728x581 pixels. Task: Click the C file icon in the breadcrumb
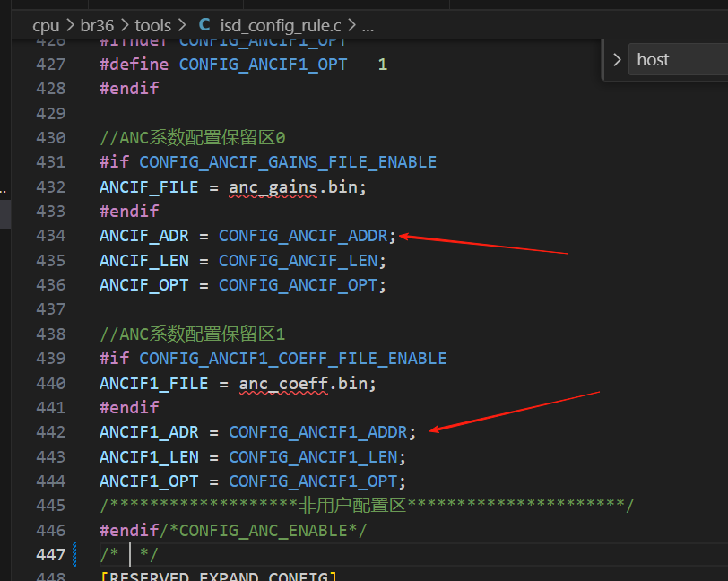[204, 24]
